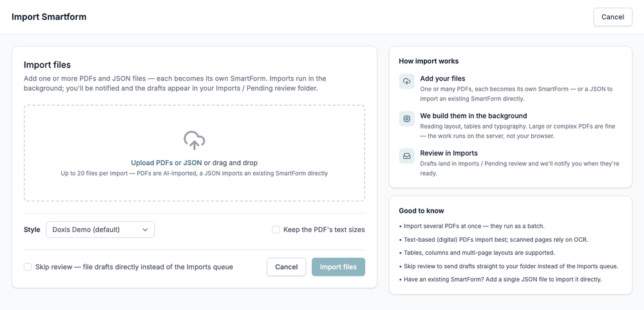Click the 'Import files' button
644x310 pixels.
[x=339, y=267]
